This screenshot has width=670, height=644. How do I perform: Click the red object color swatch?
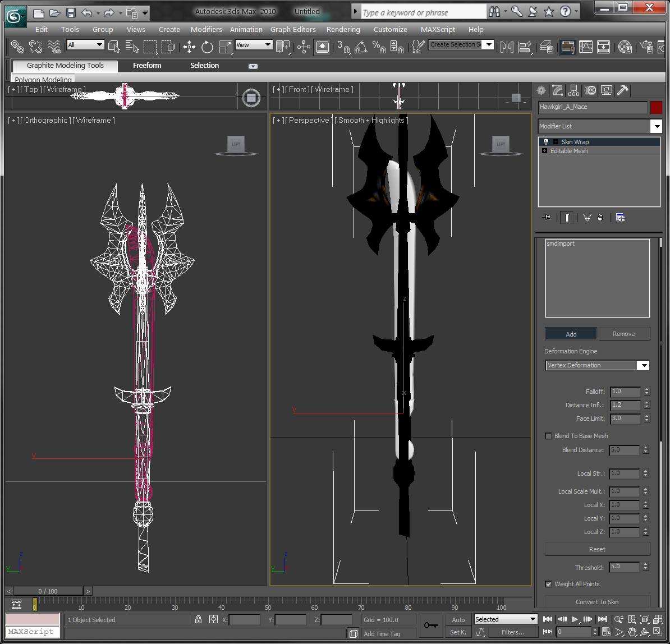pyautogui.click(x=656, y=107)
